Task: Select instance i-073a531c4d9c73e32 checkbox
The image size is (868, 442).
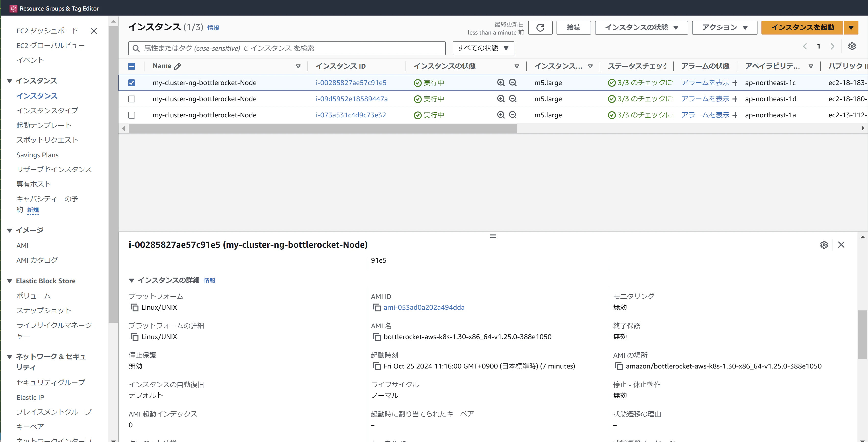Action: click(132, 115)
